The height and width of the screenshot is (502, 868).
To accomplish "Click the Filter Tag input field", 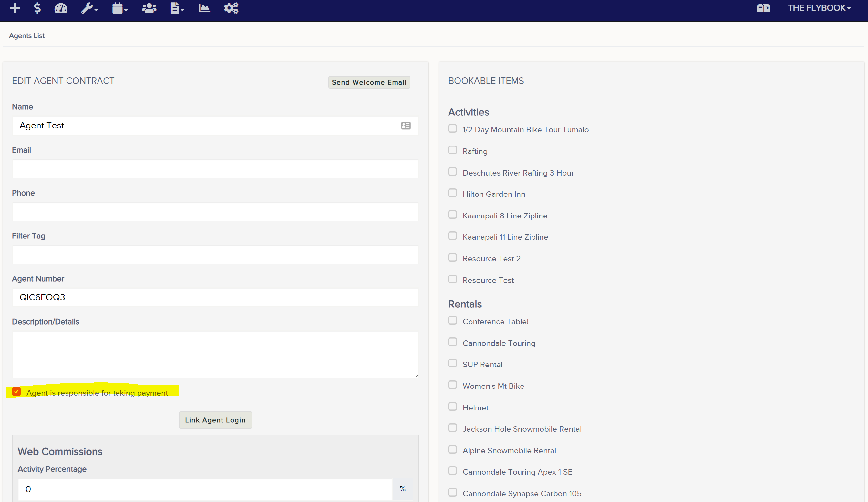I will (x=215, y=255).
